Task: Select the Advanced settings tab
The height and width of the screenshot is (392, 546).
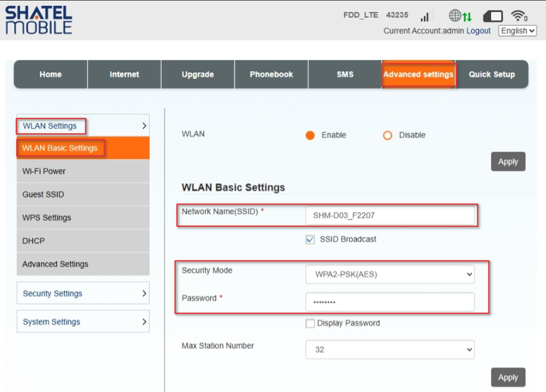Action: (419, 74)
